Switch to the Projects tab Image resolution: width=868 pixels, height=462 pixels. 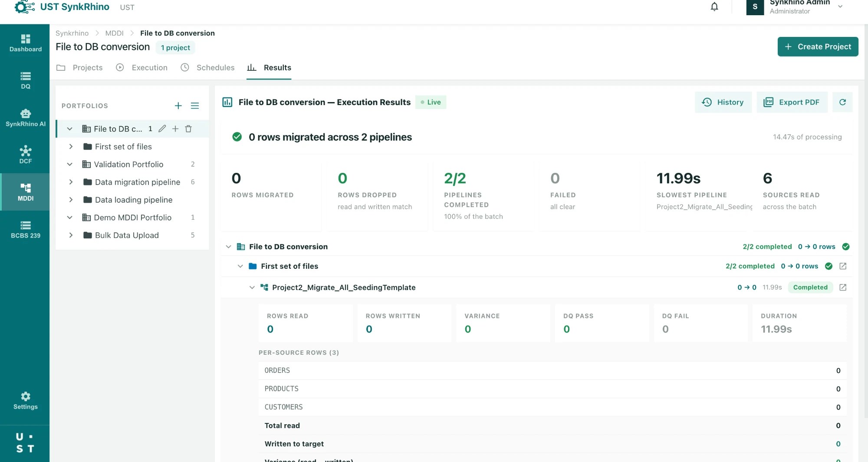(x=80, y=68)
